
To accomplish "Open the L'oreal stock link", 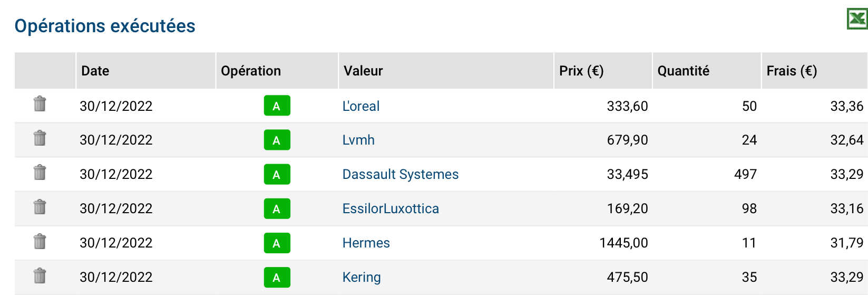I will tap(361, 106).
